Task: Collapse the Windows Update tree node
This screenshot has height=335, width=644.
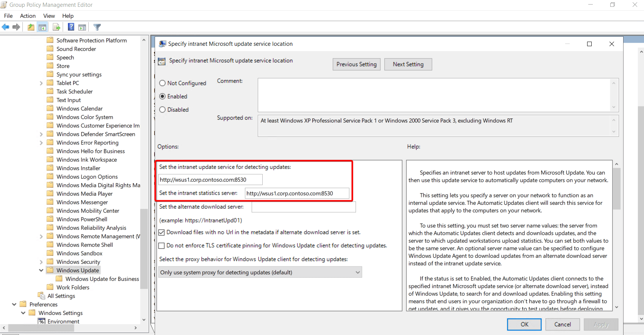Action: click(x=41, y=270)
